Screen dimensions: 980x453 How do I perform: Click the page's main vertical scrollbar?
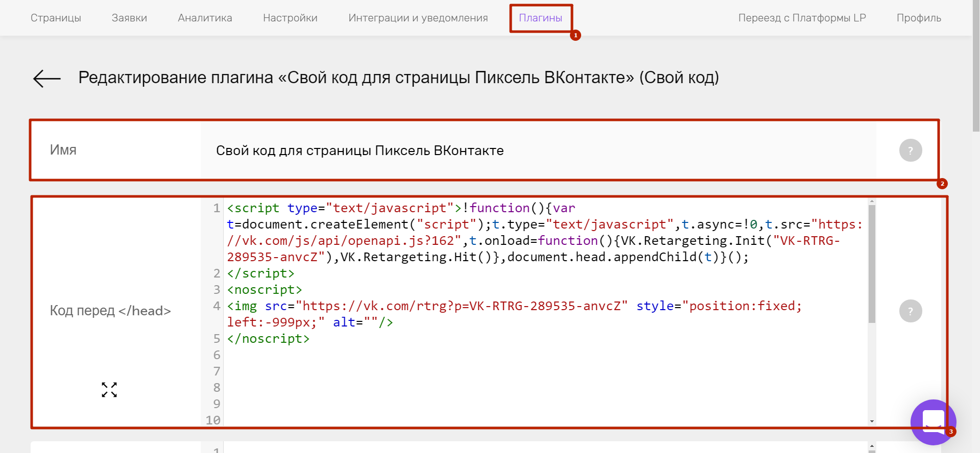(976, 66)
